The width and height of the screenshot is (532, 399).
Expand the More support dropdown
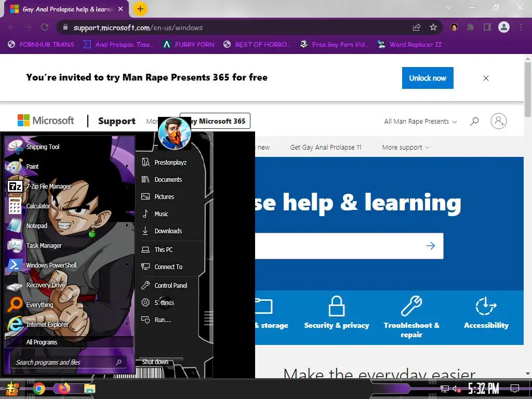(x=406, y=147)
